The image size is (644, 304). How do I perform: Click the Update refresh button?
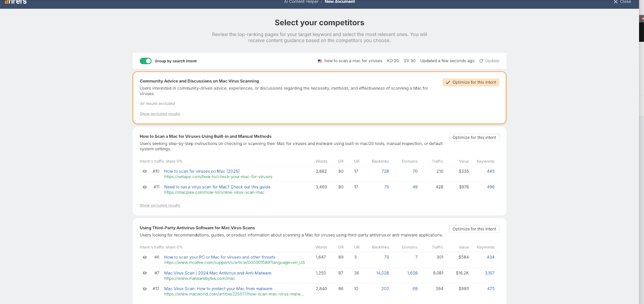click(489, 61)
